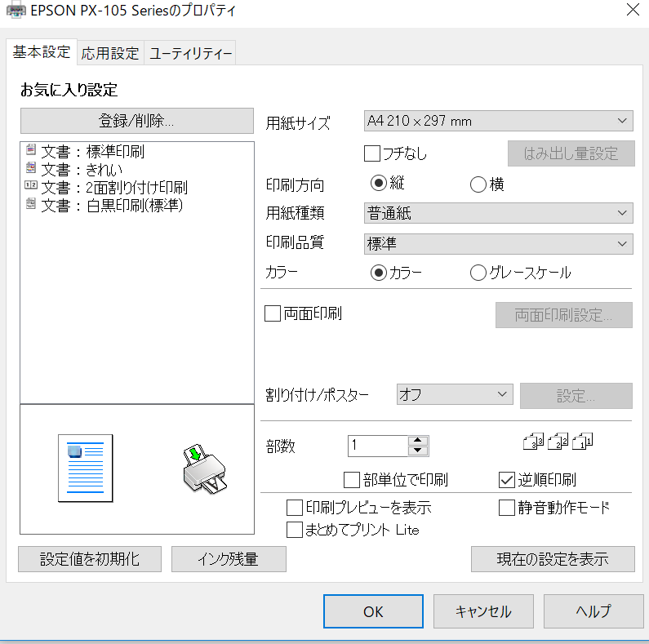Select 縦 portrait orientation

pos(378,183)
